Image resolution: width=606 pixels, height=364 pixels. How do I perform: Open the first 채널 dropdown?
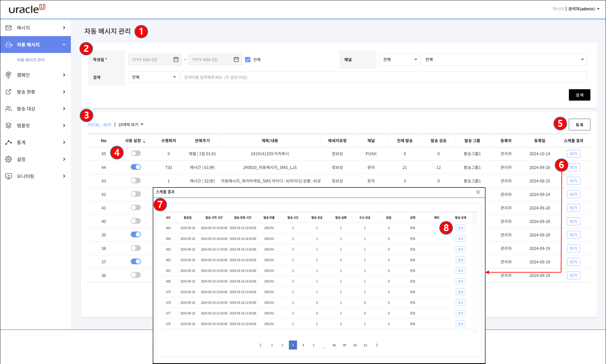click(400, 59)
